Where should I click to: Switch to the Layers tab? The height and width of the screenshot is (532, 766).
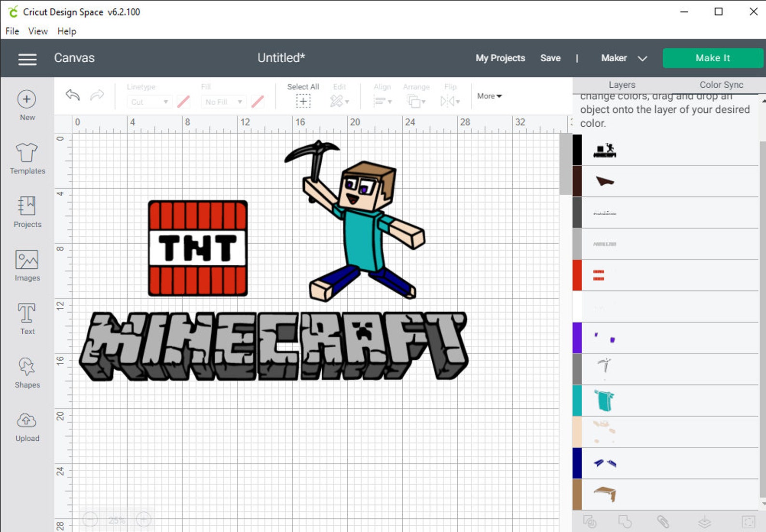622,85
